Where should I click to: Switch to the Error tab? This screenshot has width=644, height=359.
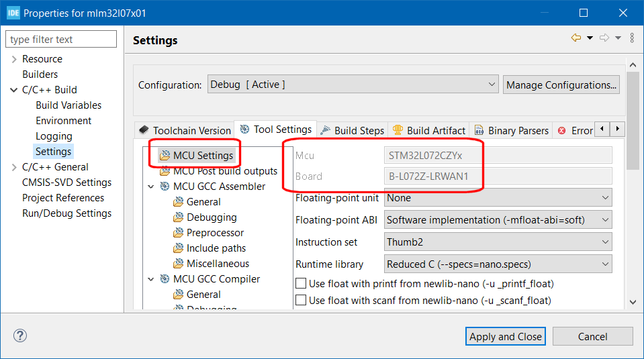575,130
